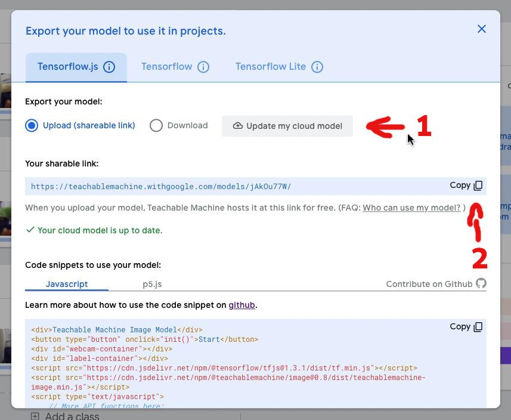Click Add a class behind the dialog
Screen dimensions: 511x420
(65, 416)
